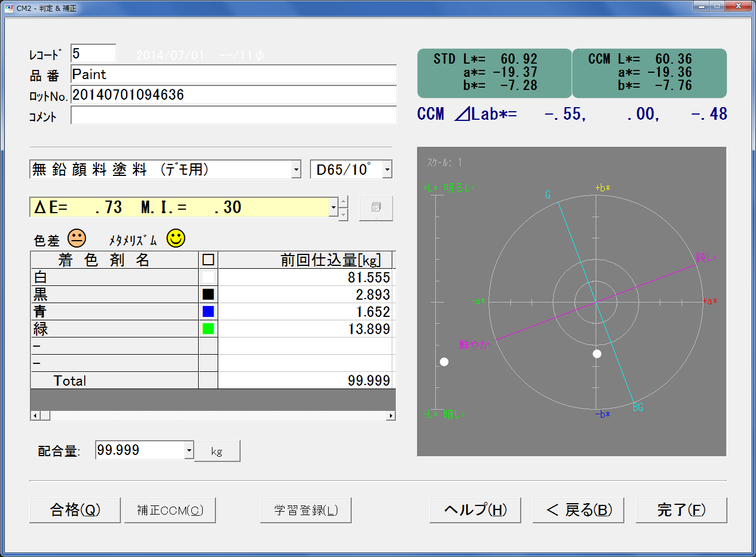Image resolution: width=756 pixels, height=557 pixels.
Task: Click the down arrow of ΔE spinner
Action: (344, 214)
